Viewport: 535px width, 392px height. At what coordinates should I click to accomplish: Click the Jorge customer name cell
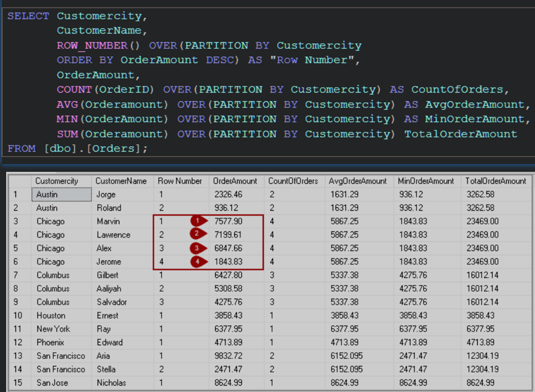pos(123,194)
